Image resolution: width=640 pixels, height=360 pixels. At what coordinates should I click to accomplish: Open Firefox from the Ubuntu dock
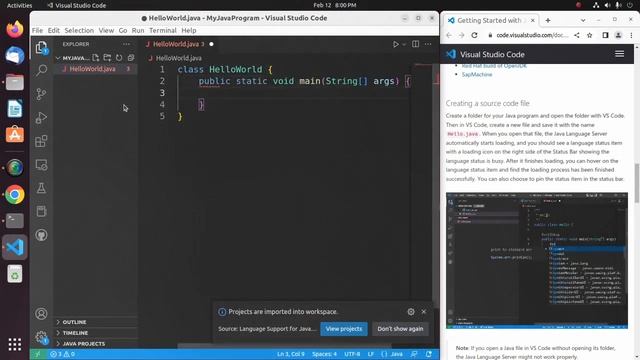pos(15,29)
